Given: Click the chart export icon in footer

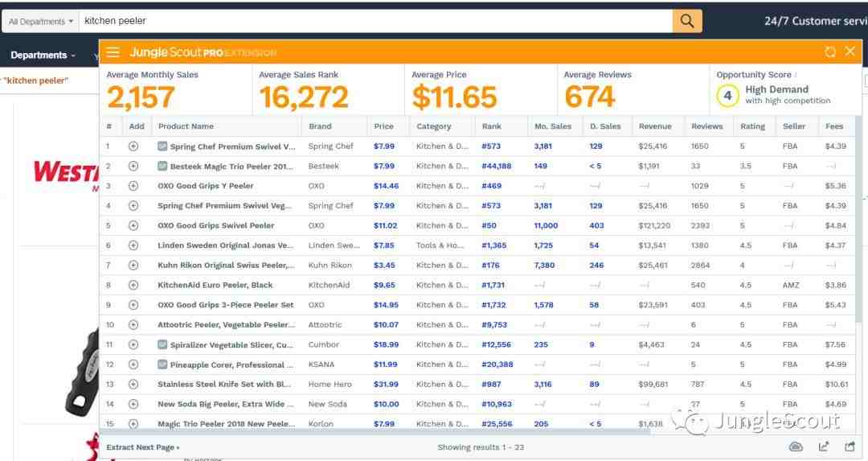Looking at the screenshot, I should tap(824, 447).
